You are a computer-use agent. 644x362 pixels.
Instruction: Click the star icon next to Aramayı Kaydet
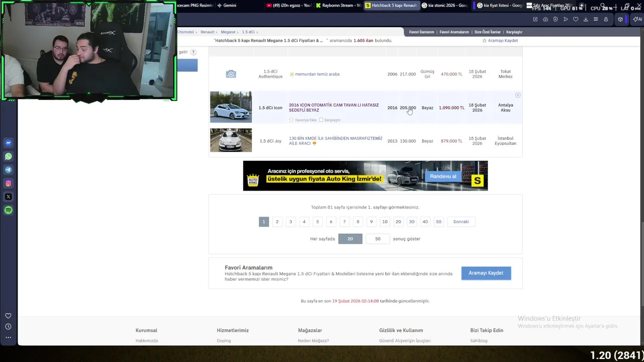pos(485,41)
